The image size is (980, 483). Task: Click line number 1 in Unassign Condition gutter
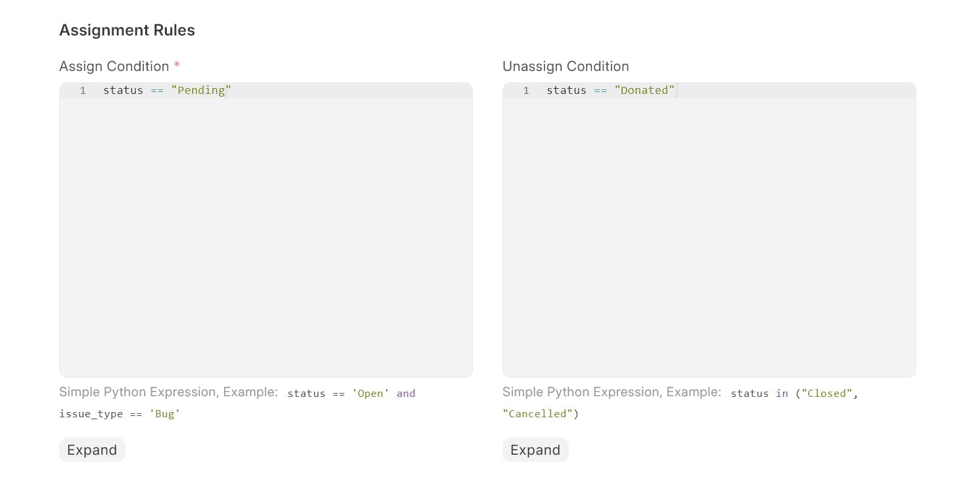click(525, 90)
